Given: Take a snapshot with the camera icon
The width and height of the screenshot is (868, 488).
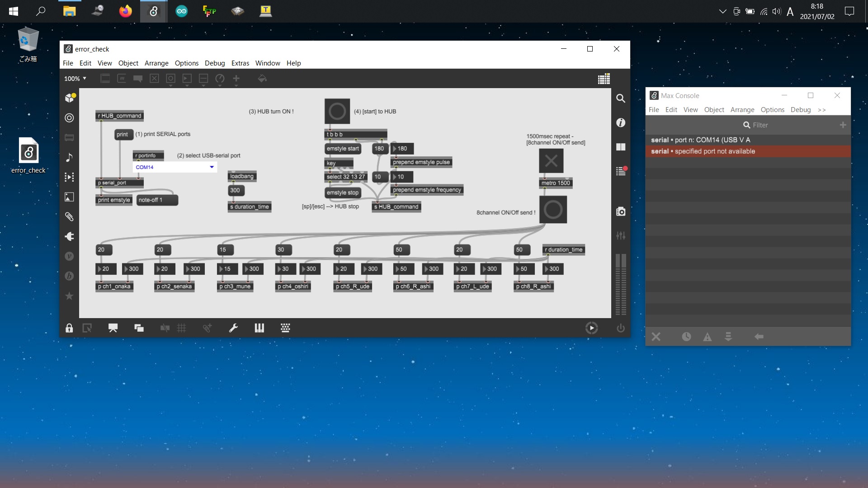Looking at the screenshot, I should [621, 211].
